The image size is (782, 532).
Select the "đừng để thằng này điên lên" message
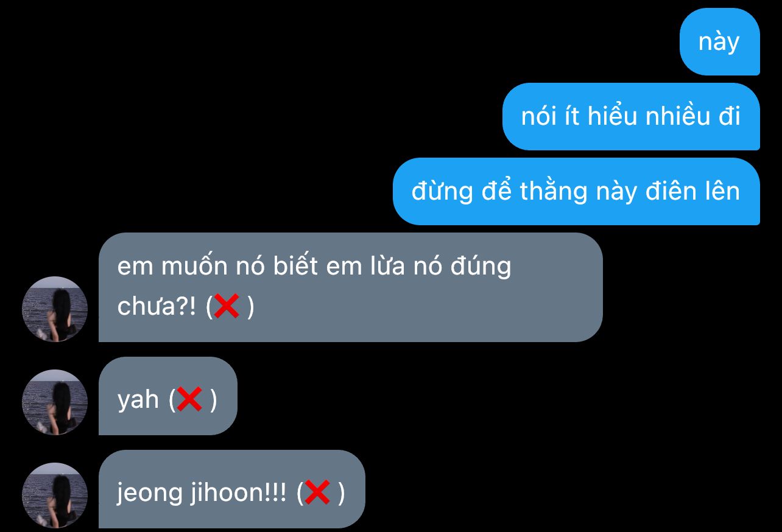[x=576, y=191]
